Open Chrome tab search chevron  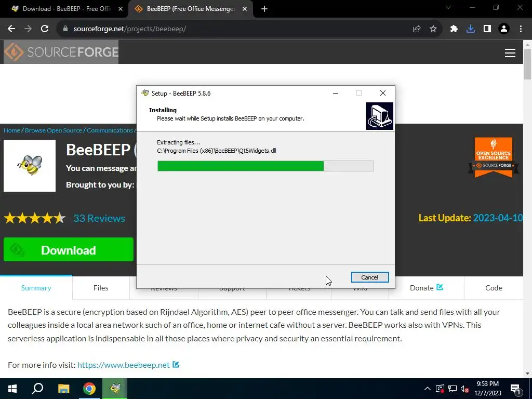448,7
